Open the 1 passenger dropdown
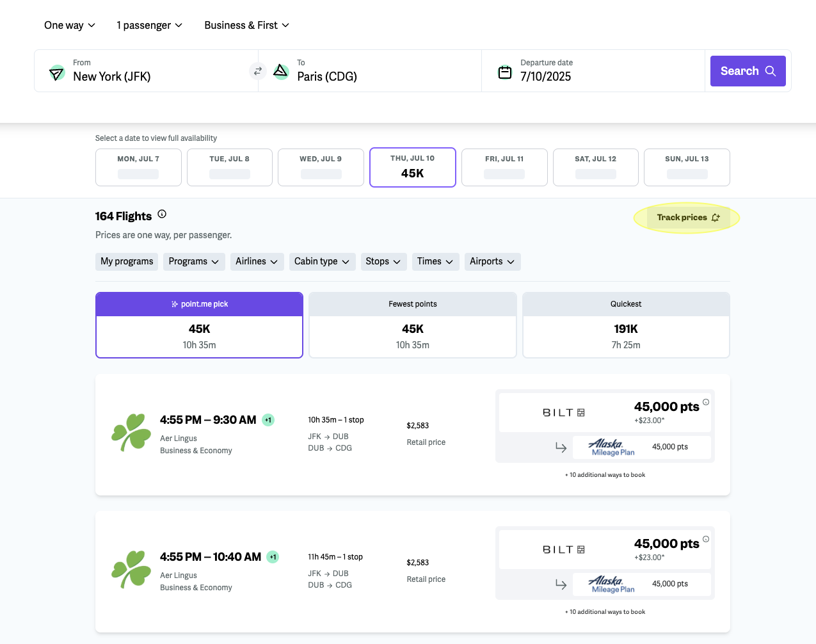Screen dimensions: 816x644 point(150,25)
